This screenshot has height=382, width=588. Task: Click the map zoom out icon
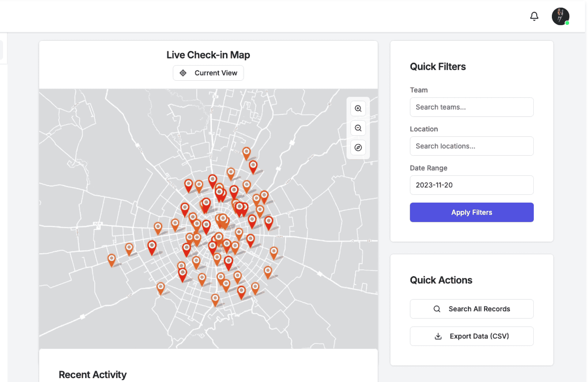click(358, 128)
